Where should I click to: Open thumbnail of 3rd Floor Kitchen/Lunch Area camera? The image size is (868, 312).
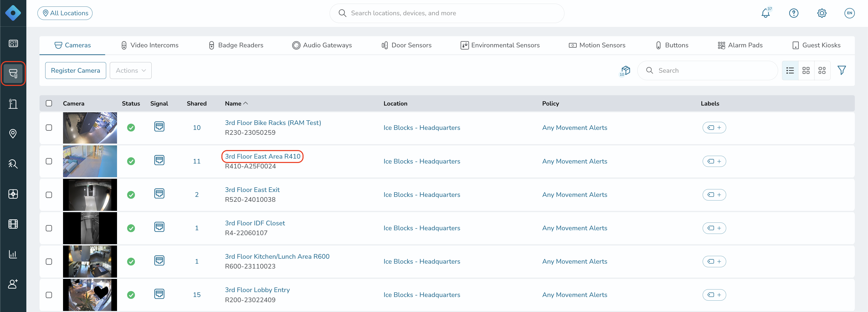click(90, 261)
